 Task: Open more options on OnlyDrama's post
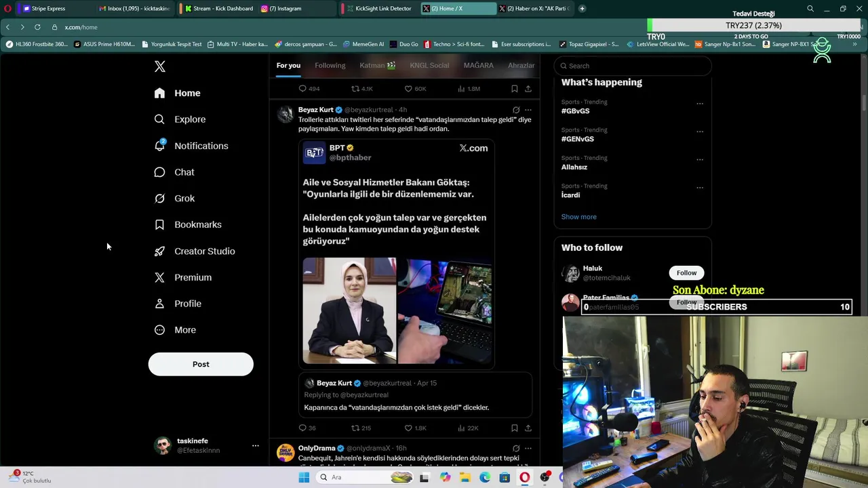(528, 449)
